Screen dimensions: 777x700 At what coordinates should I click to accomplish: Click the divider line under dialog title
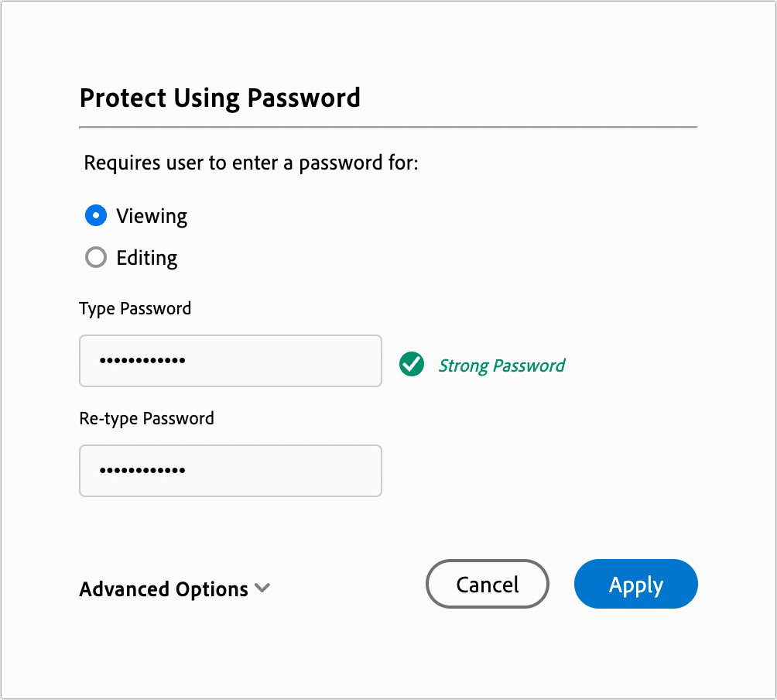[x=388, y=126]
